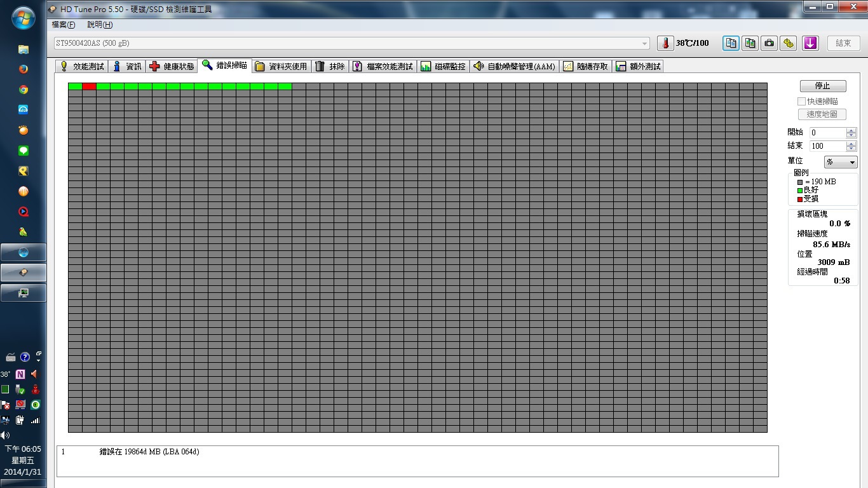Open options via yellow wrench icon
The height and width of the screenshot is (488, 868).
789,43
